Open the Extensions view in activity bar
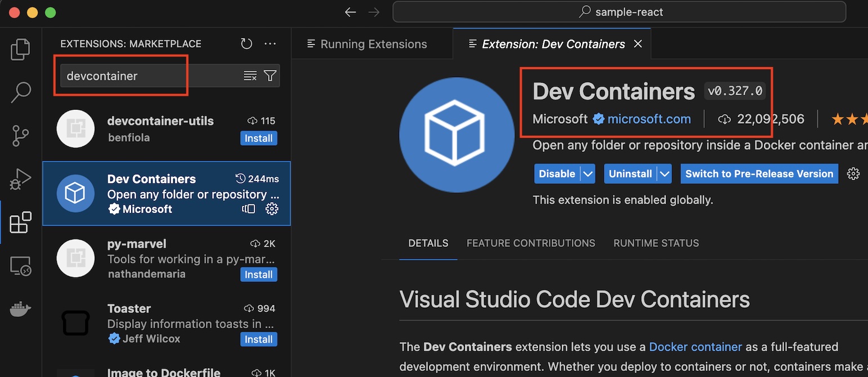This screenshot has width=868, height=377. pyautogui.click(x=20, y=223)
